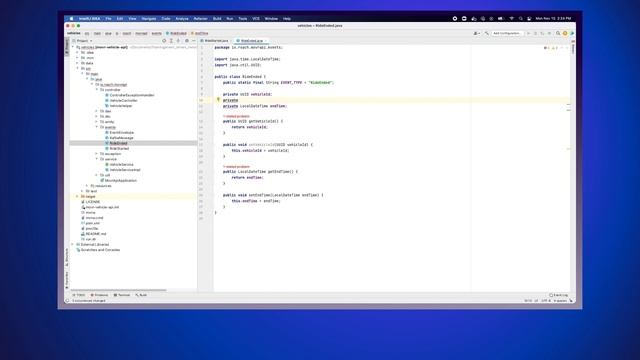This screenshot has height=360, width=640.
Task: Click the RideEnded.java editor tab
Action: click(251, 41)
